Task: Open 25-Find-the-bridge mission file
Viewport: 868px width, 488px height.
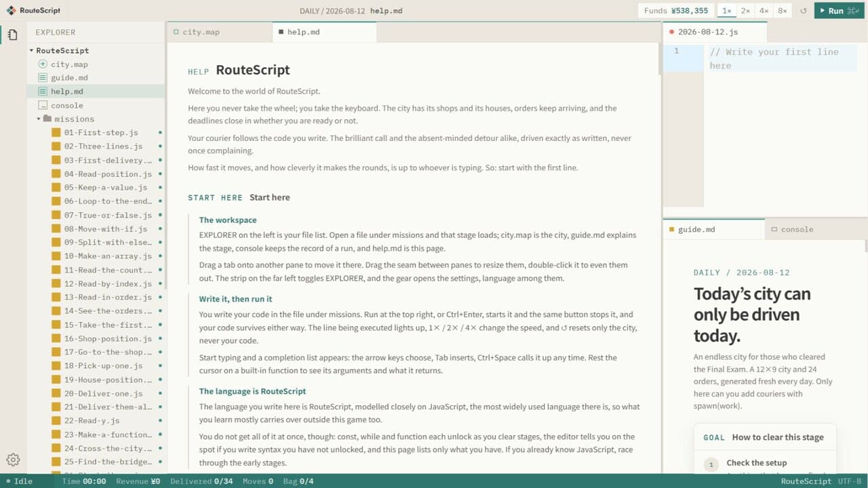Action: coord(96,462)
